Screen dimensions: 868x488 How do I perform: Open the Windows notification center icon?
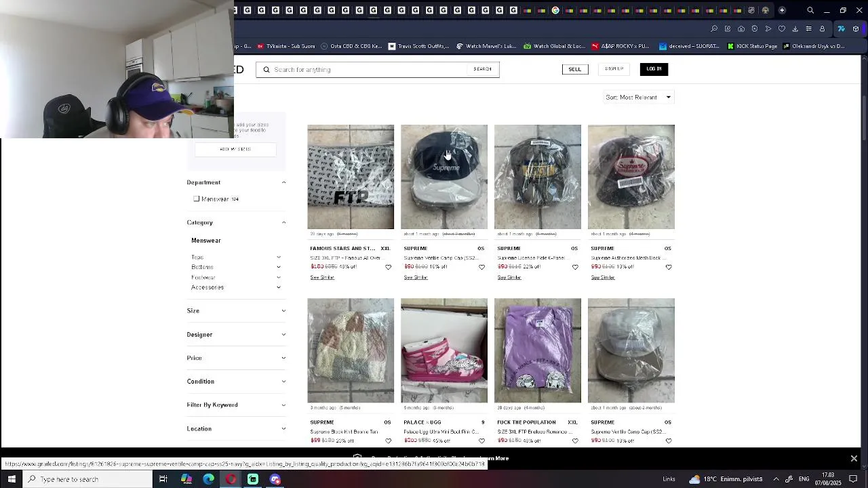[854, 479]
